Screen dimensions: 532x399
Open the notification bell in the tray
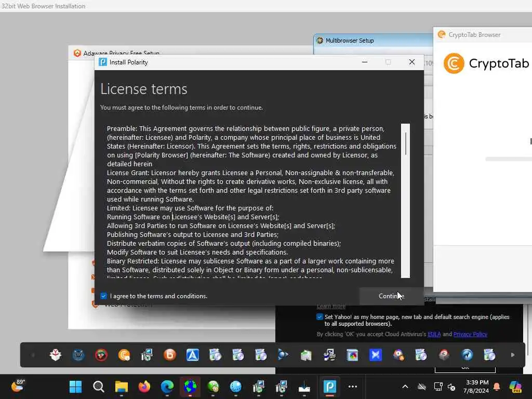497,387
